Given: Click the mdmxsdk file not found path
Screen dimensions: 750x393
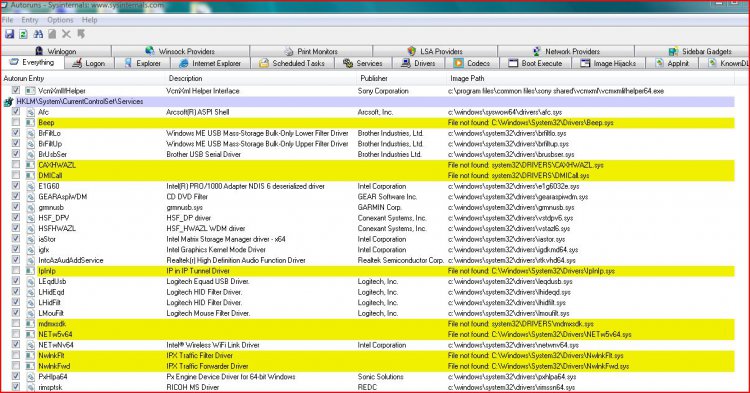Looking at the screenshot, I should (521, 324).
